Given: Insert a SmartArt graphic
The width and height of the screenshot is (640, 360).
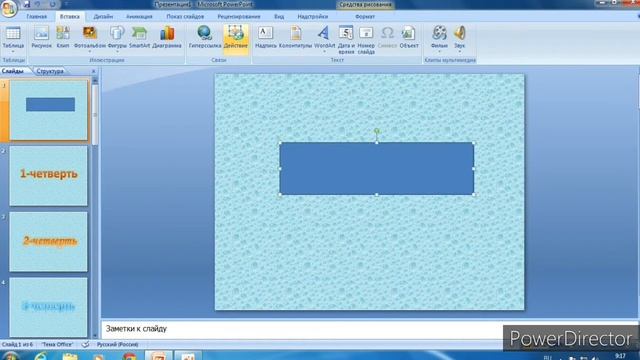Looking at the screenshot, I should (x=140, y=38).
